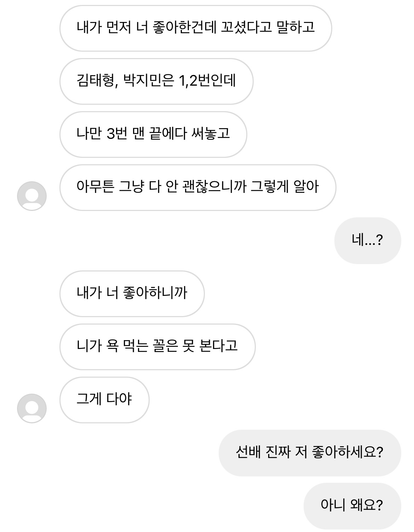Select the sent '아니 왜요?' message
This screenshot has width=414, height=532.
tap(352, 506)
